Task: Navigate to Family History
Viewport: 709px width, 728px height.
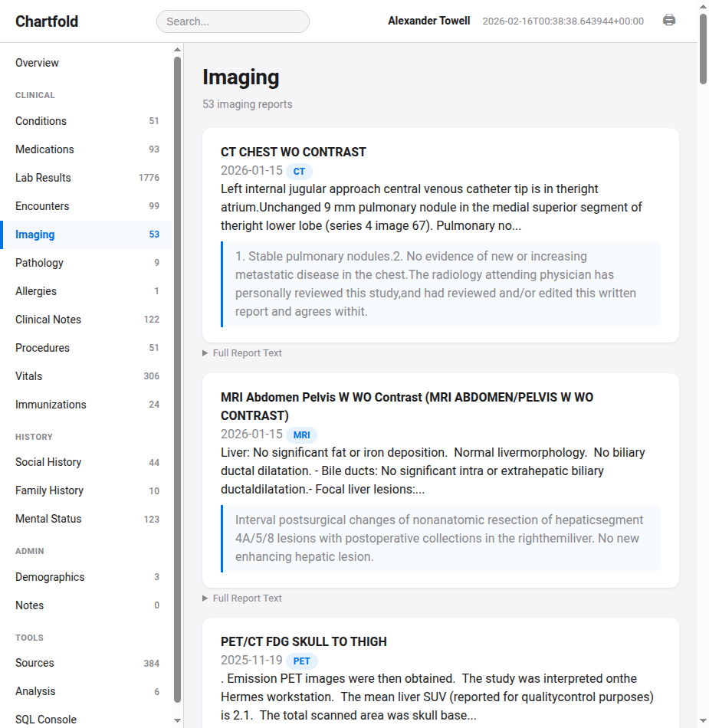Action: coord(49,490)
